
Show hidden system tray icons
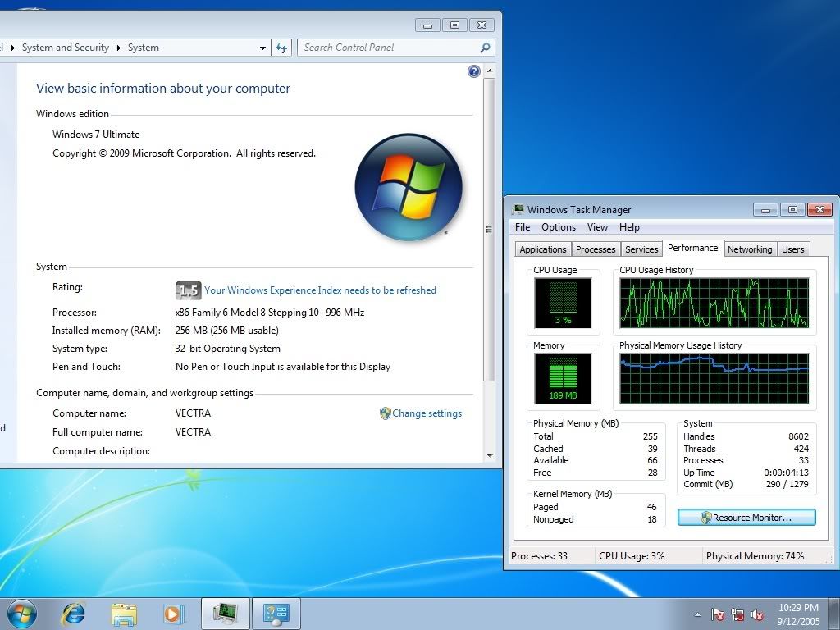click(697, 614)
